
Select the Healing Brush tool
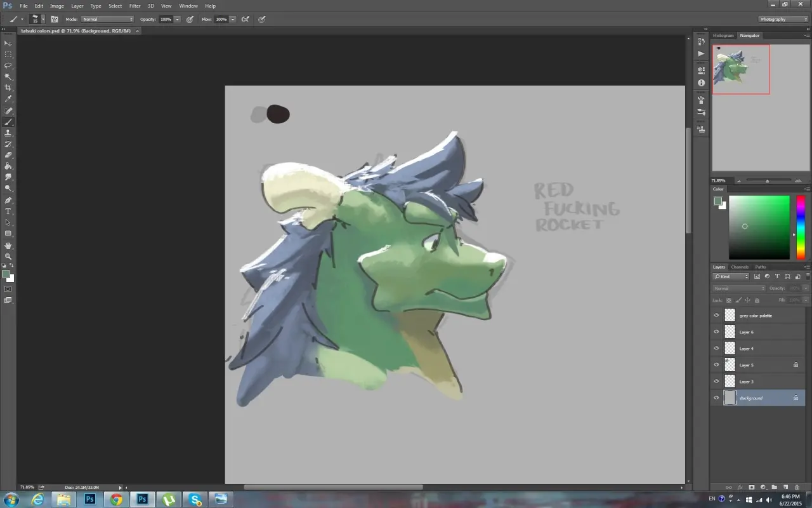[x=8, y=110]
